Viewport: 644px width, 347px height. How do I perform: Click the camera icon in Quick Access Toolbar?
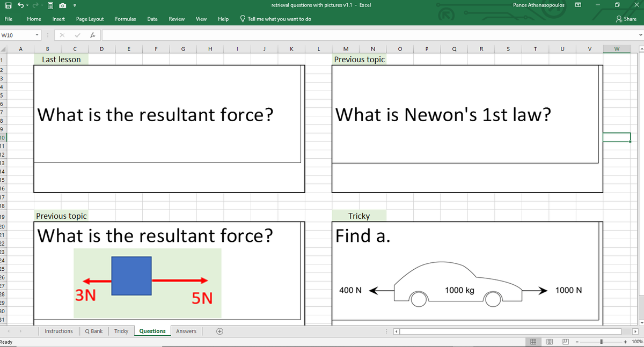(x=62, y=5)
